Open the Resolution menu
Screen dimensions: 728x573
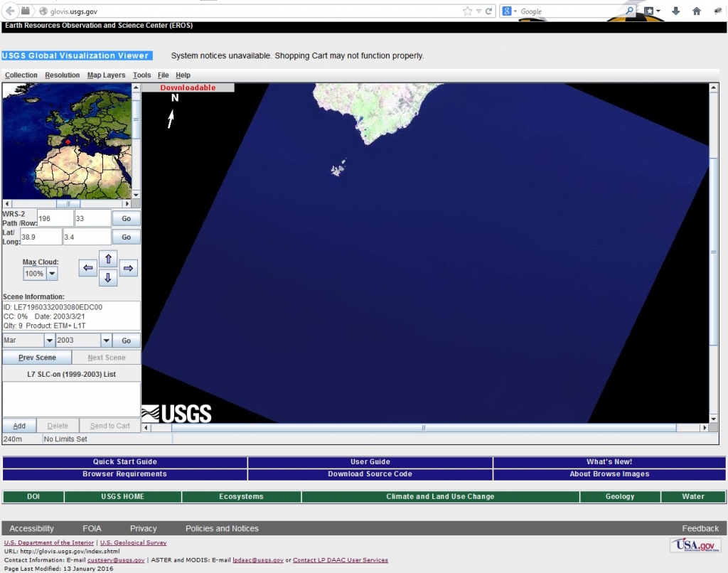tap(63, 75)
